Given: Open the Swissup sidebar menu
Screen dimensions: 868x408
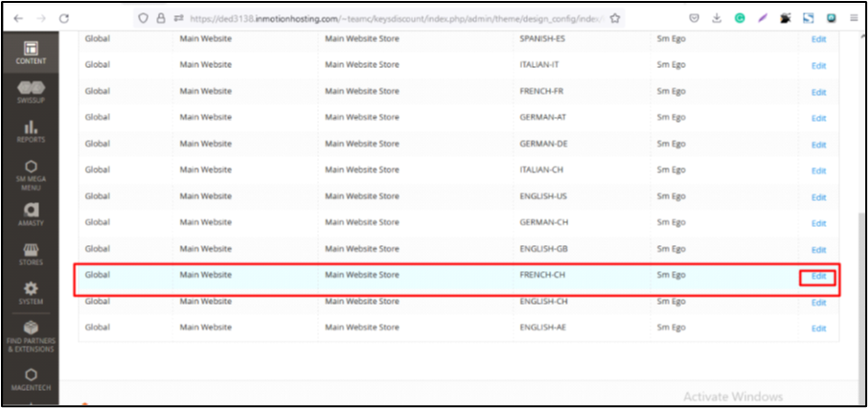Looking at the screenshot, I should click(x=31, y=94).
